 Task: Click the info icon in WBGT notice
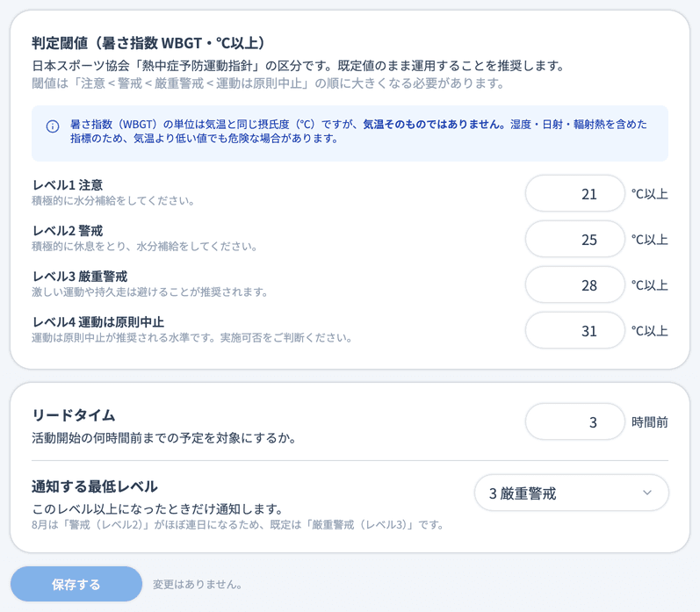coord(53,126)
